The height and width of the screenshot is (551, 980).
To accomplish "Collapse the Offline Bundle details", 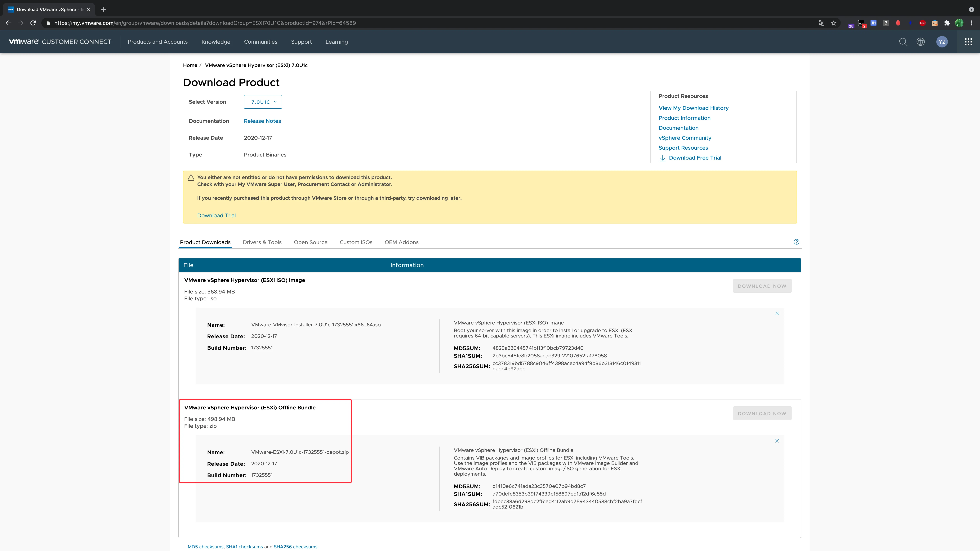I will click(x=777, y=441).
